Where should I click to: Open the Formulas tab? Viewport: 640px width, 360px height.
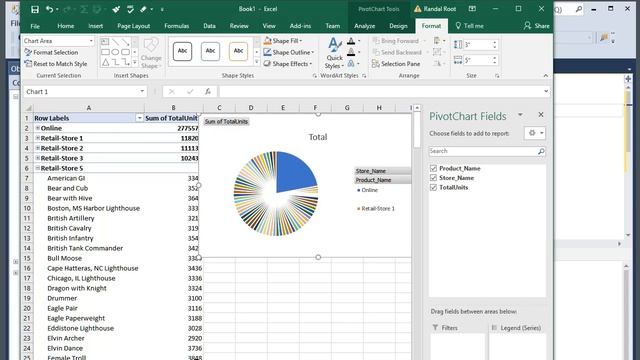[176, 26]
